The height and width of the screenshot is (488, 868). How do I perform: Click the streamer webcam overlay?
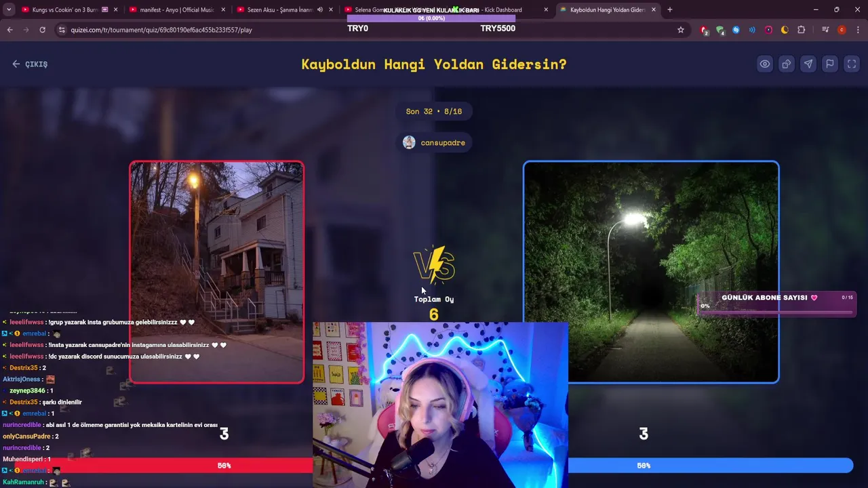(x=440, y=405)
